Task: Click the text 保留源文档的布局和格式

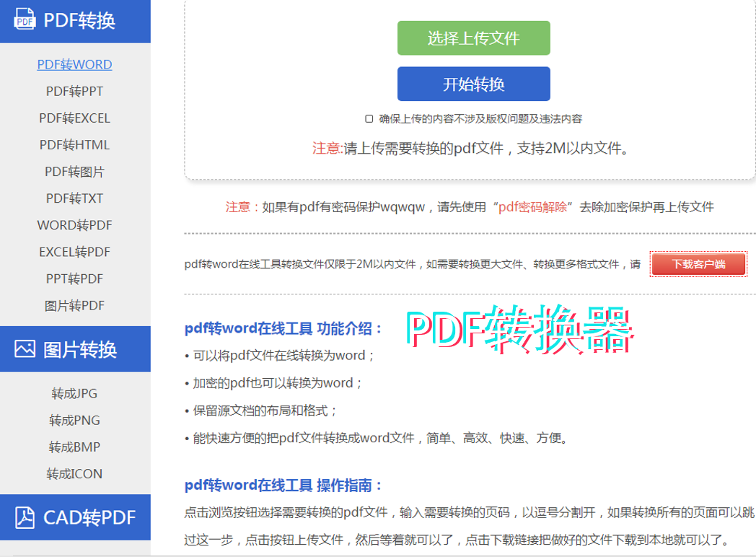Action: (x=261, y=411)
